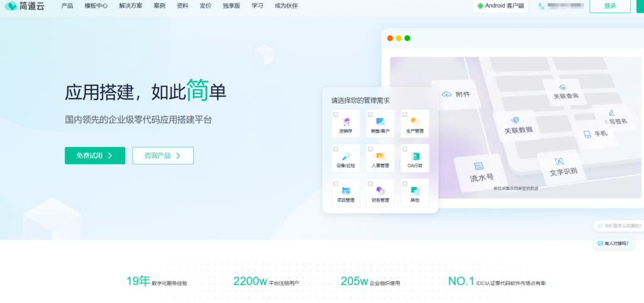Image resolution: width=644 pixels, height=303 pixels.
Task: Click the 国内领先的企业级零代码应用搭建平台 subtitle
Action: [138, 120]
